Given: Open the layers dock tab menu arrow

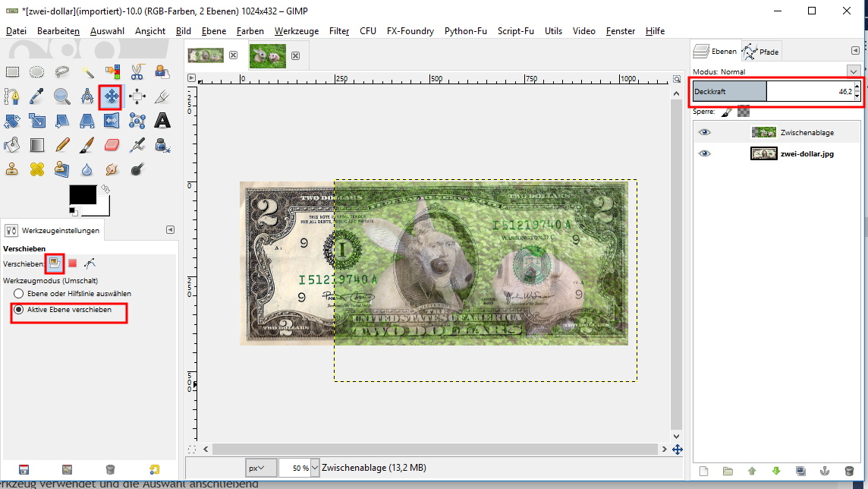Looking at the screenshot, I should 854,50.
